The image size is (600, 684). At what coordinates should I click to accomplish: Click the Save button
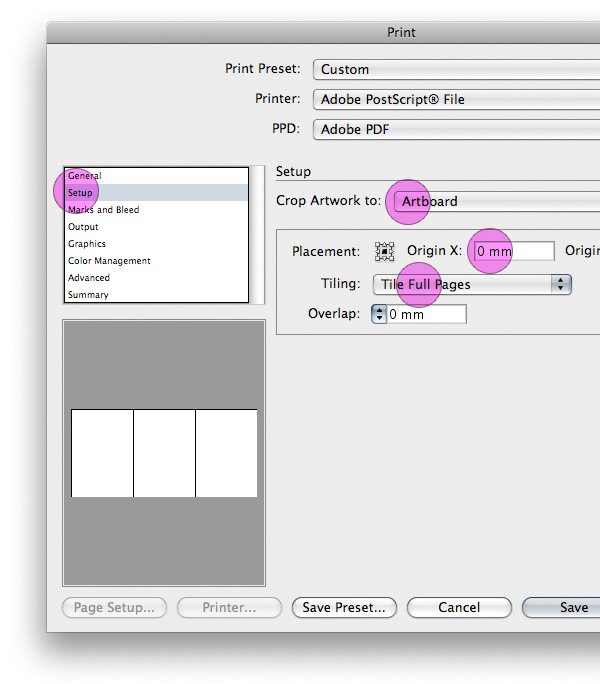[x=567, y=607]
